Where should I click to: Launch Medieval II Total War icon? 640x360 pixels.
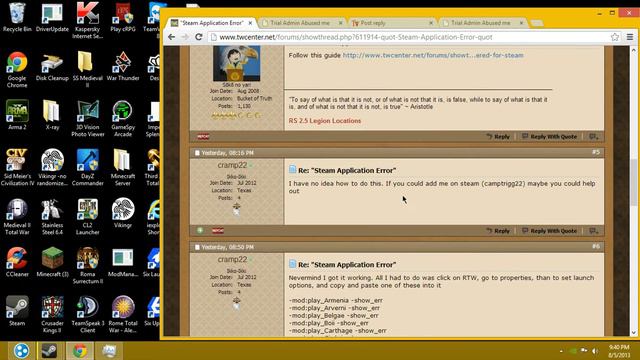tap(17, 216)
